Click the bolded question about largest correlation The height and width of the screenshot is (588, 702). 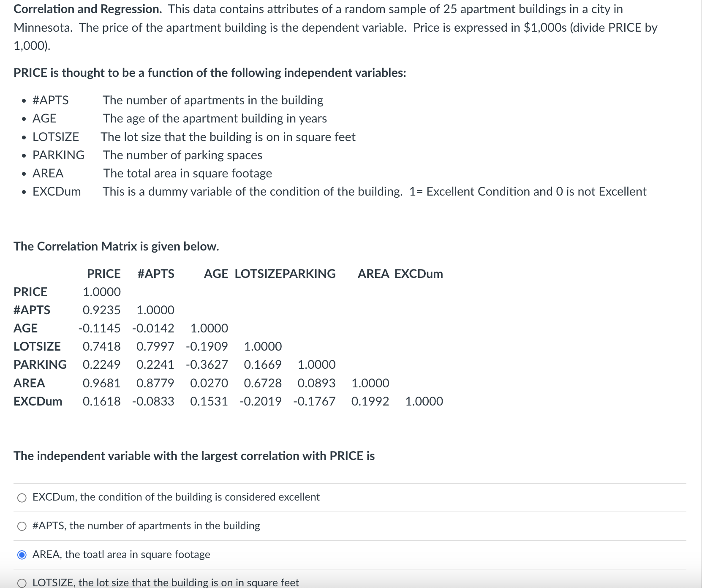(194, 456)
